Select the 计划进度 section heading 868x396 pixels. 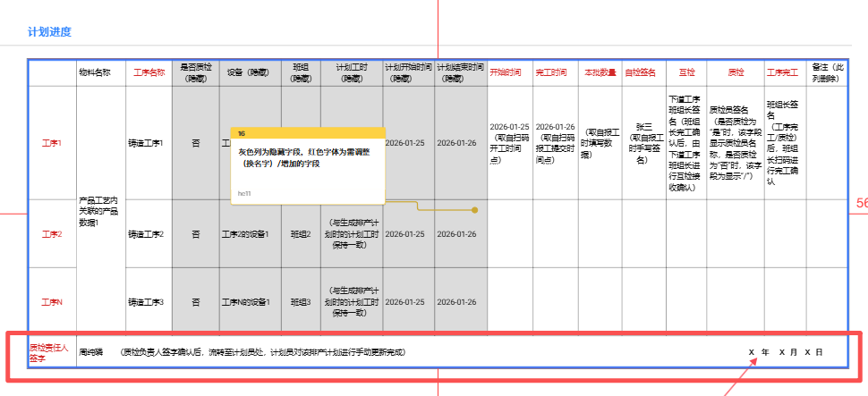[49, 32]
